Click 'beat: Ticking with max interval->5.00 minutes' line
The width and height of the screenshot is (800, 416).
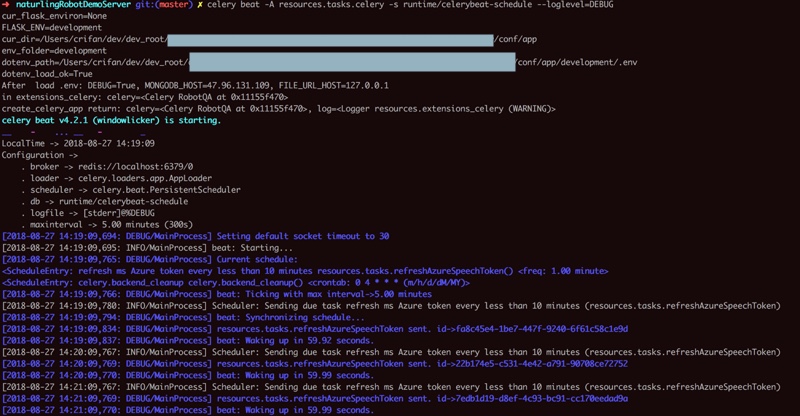[217, 294]
